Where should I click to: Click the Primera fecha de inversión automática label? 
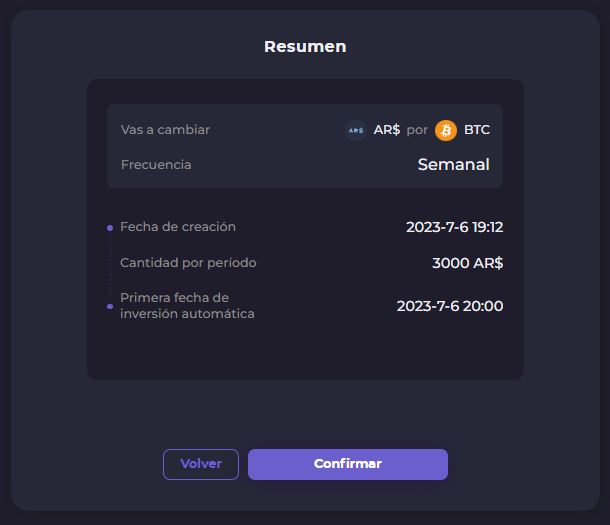pos(187,306)
